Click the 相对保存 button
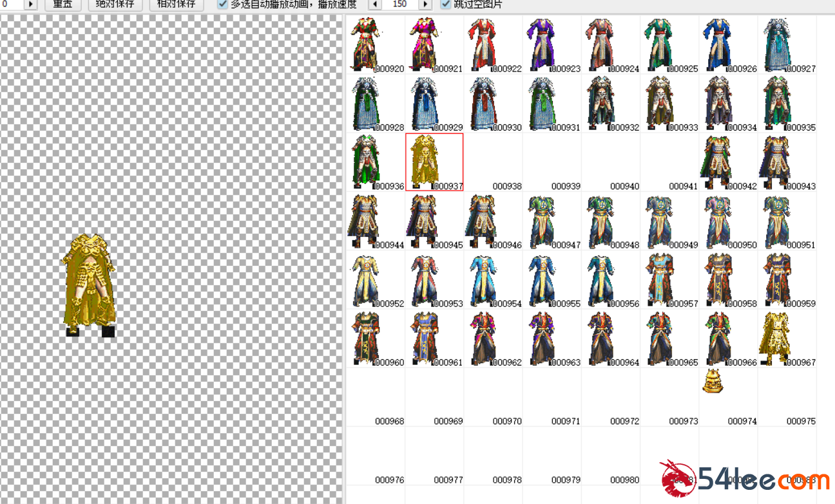835x504 pixels. tap(177, 5)
